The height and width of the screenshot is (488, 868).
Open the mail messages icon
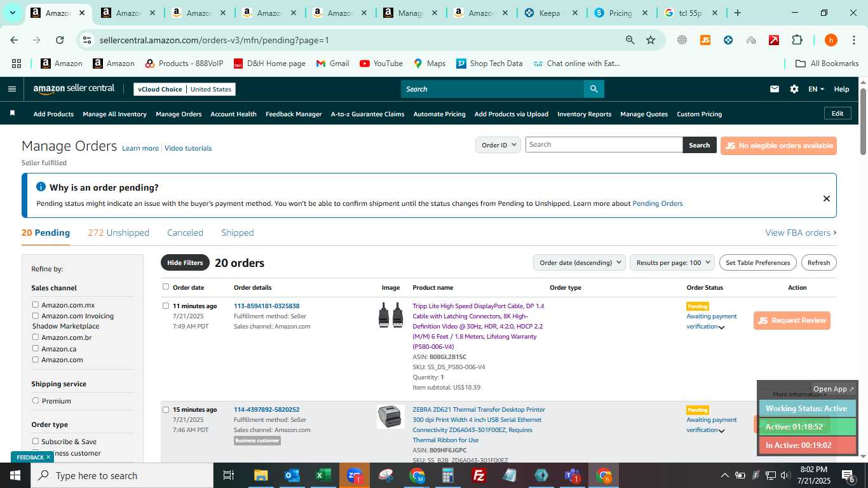774,89
